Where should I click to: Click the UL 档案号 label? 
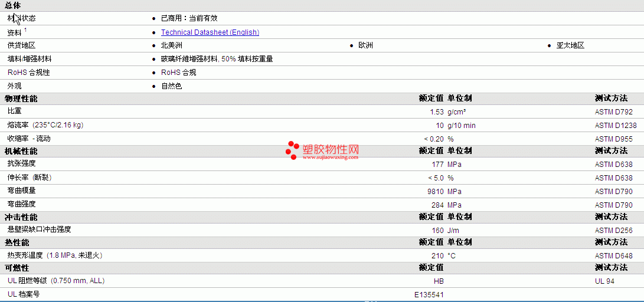[x=24, y=294]
